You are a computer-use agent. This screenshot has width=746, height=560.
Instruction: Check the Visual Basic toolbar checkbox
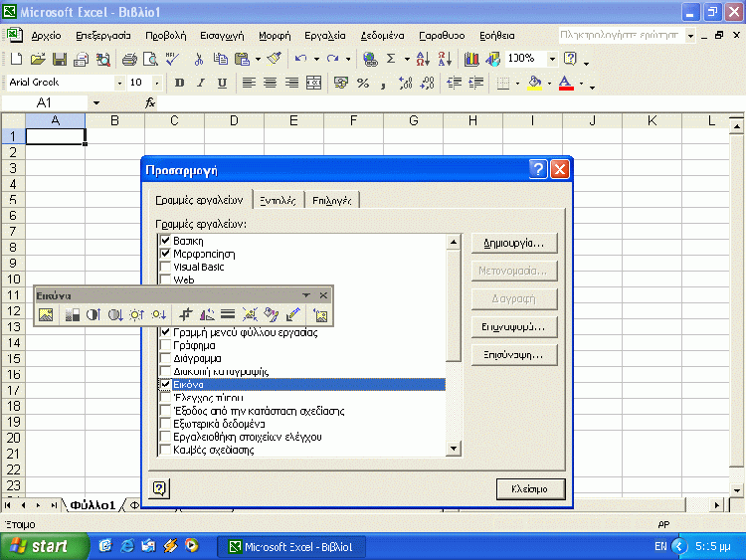[x=165, y=266]
